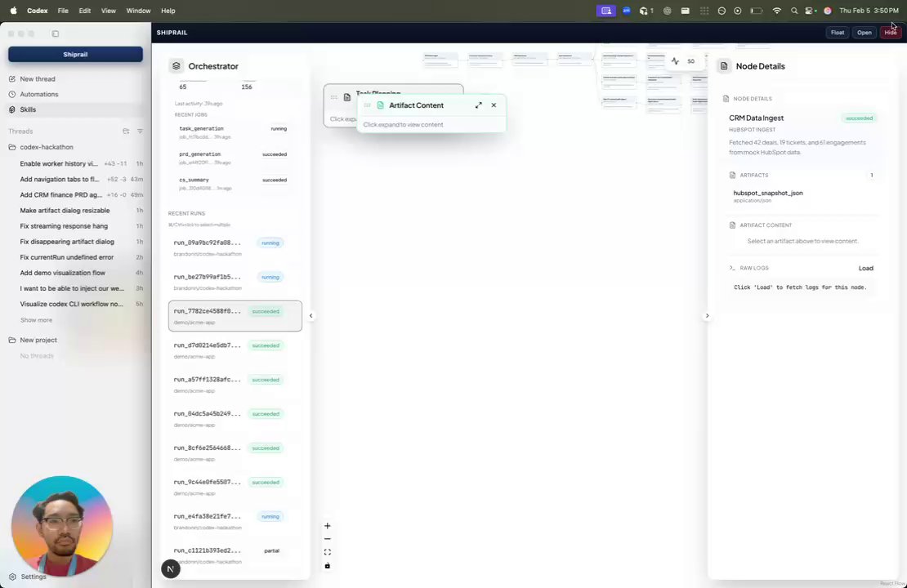907x588 pixels.
Task: Select run_a57ff1328afc run
Action: click(x=235, y=384)
